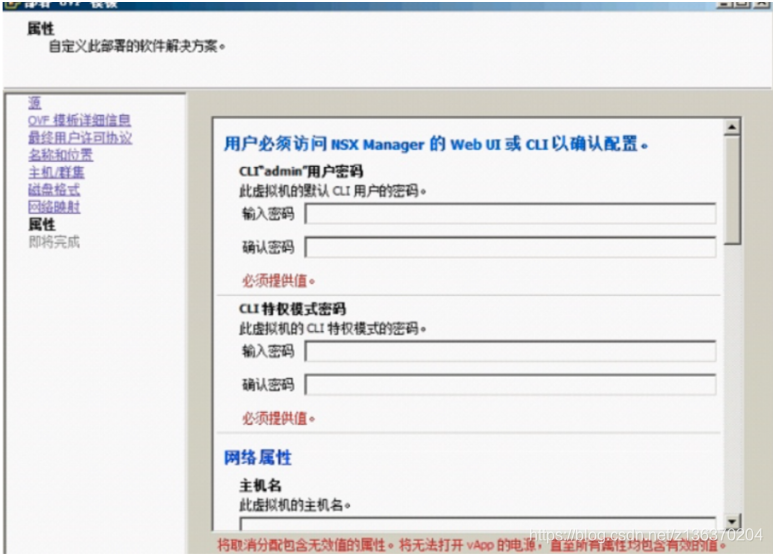
Task: Click the CLI 特权模式密码 label
Action: (292, 309)
